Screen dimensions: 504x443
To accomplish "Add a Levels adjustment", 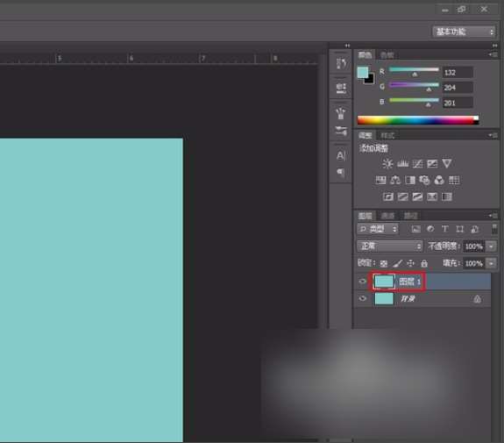I will click(402, 164).
